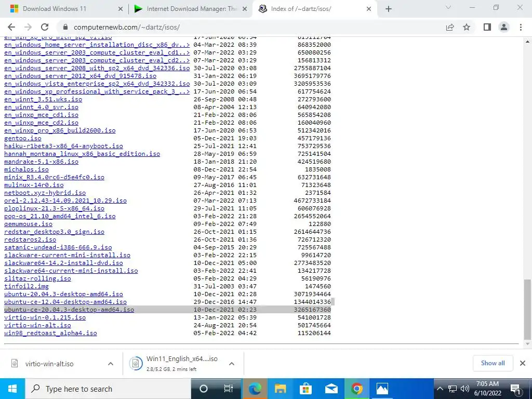This screenshot has width=532, height=399.
Task: Click the Chrome icon on the taskbar
Action: (x=356, y=389)
